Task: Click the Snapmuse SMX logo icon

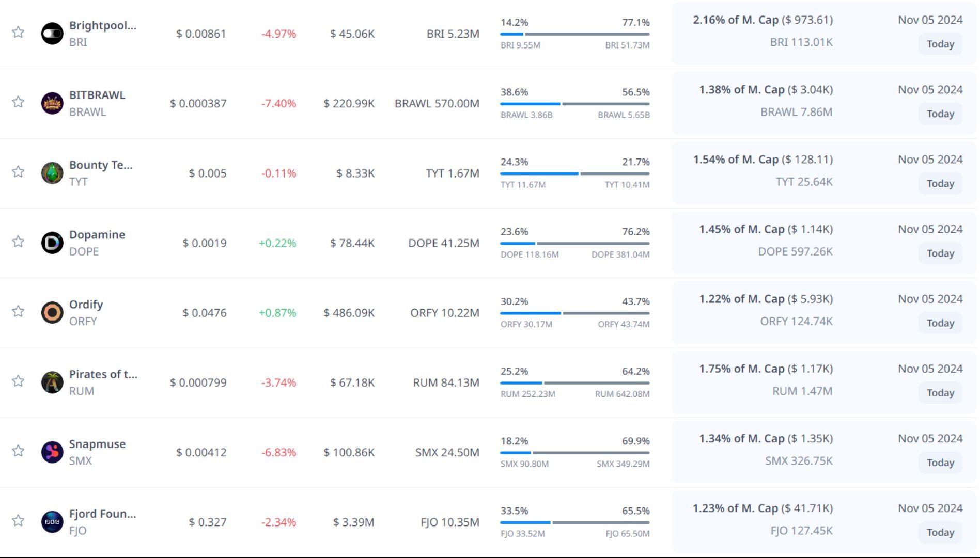Action: tap(52, 452)
